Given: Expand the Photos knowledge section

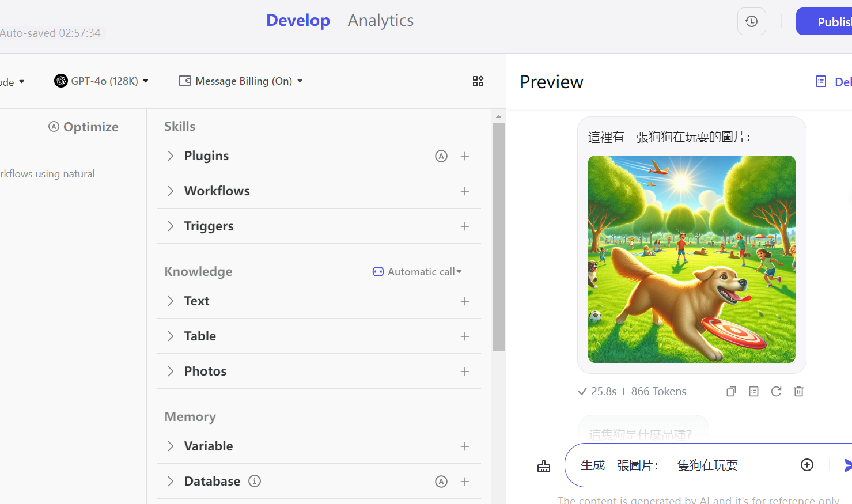Looking at the screenshot, I should 171,371.
